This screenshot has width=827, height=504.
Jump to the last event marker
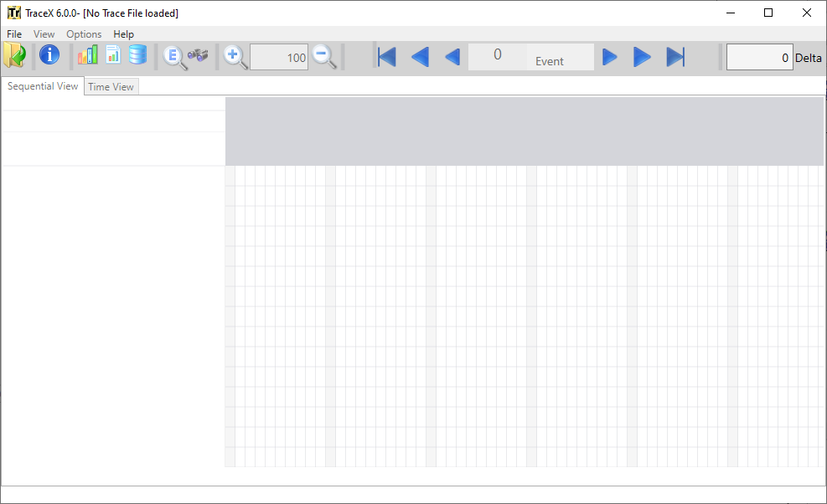pyautogui.click(x=675, y=56)
